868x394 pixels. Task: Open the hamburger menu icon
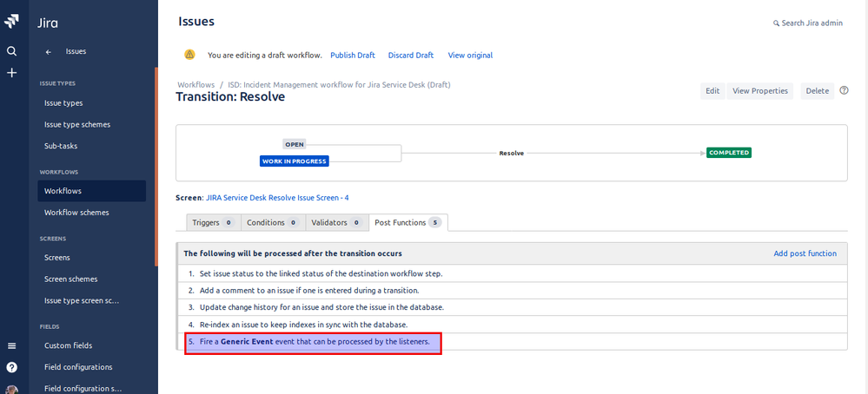point(11,346)
